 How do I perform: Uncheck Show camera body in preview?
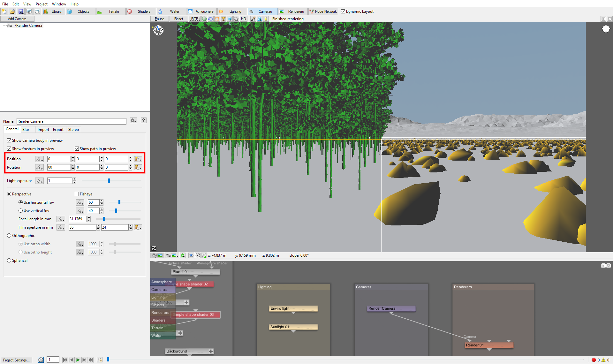(x=9, y=140)
